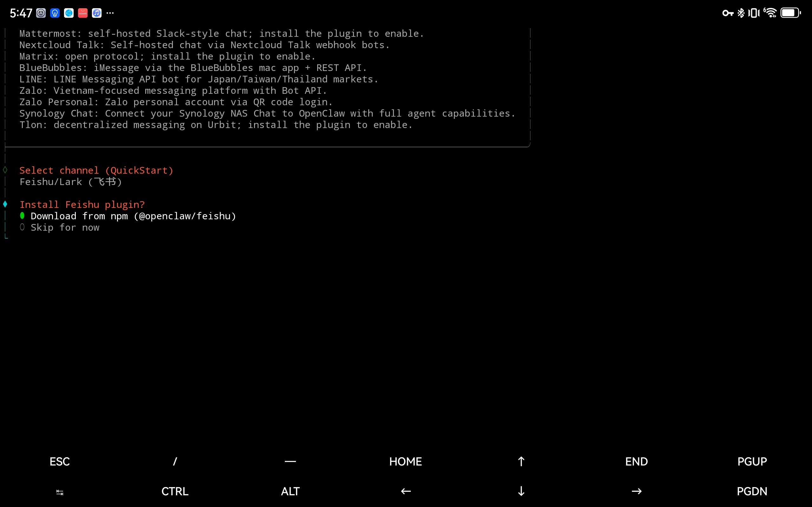Select Download from npm option
Viewport: 812px width, 507px height.
pyautogui.click(x=133, y=216)
